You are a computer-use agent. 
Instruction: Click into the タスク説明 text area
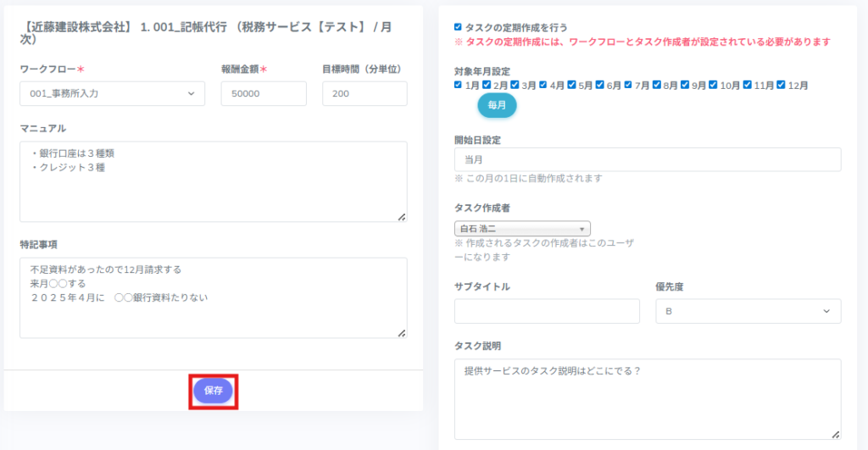(x=648, y=398)
